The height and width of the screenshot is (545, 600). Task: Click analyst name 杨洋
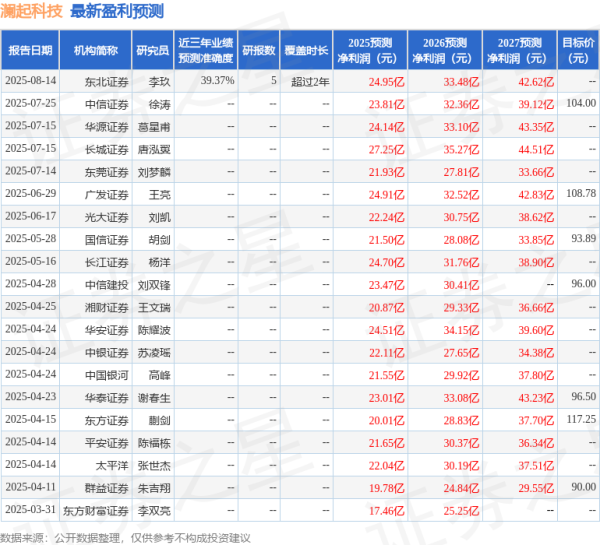tap(160, 262)
